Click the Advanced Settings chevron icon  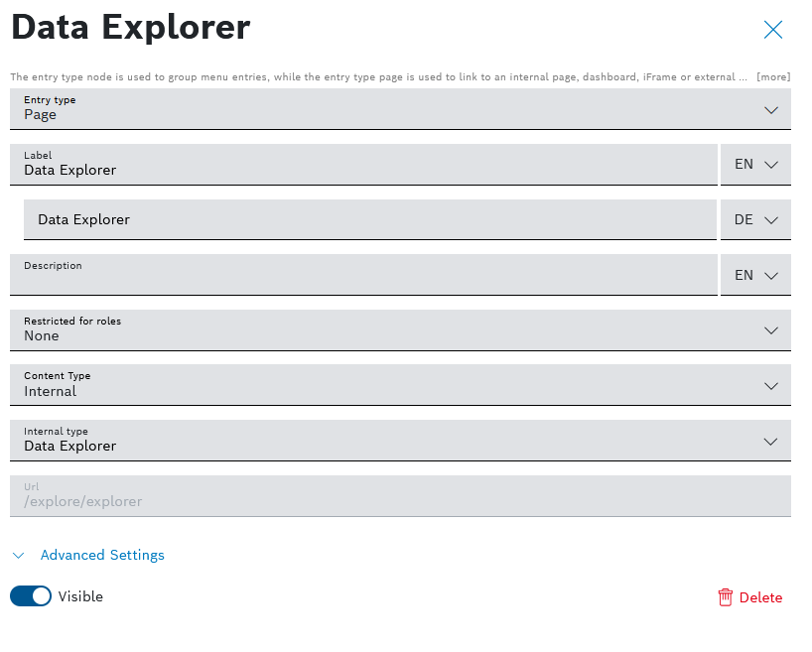pyautogui.click(x=18, y=556)
